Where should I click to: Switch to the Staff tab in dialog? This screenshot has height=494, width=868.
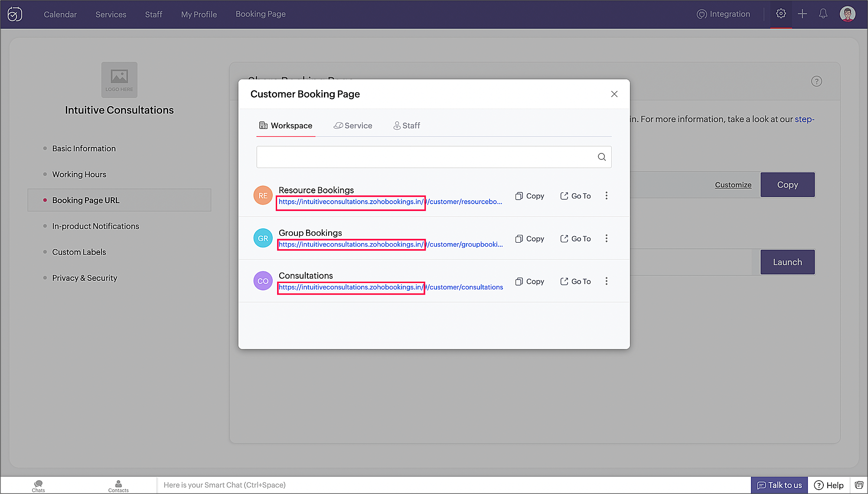(x=407, y=126)
